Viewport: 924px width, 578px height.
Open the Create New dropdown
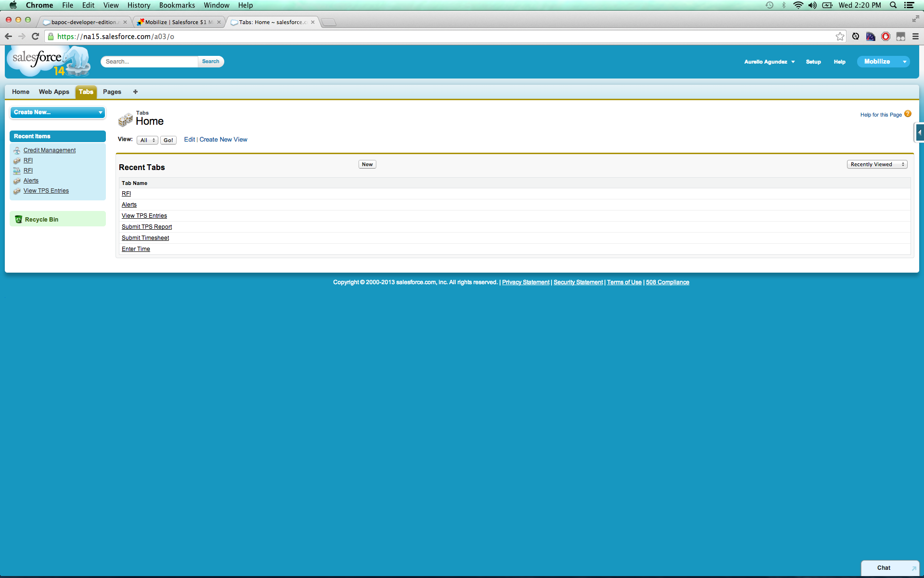[57, 112]
